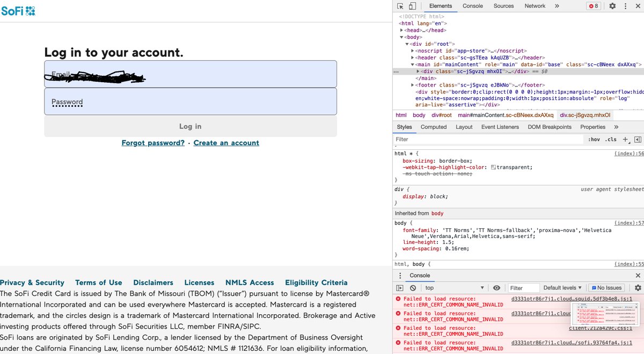Select the Event Listeners tab
644x354 pixels.
click(x=500, y=127)
